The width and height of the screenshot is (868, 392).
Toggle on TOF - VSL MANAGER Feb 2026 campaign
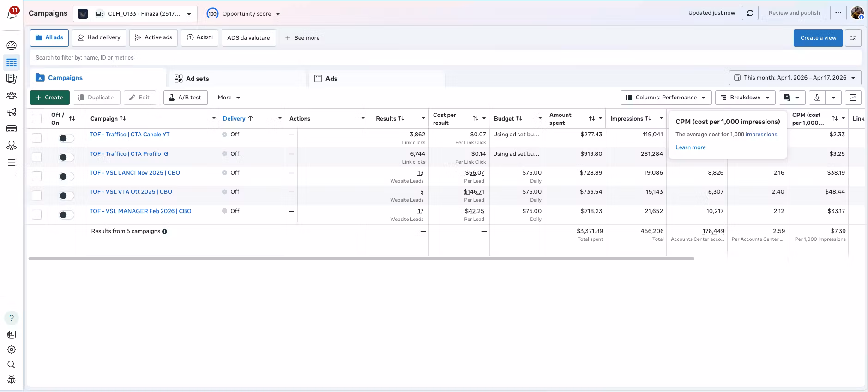coord(66,215)
